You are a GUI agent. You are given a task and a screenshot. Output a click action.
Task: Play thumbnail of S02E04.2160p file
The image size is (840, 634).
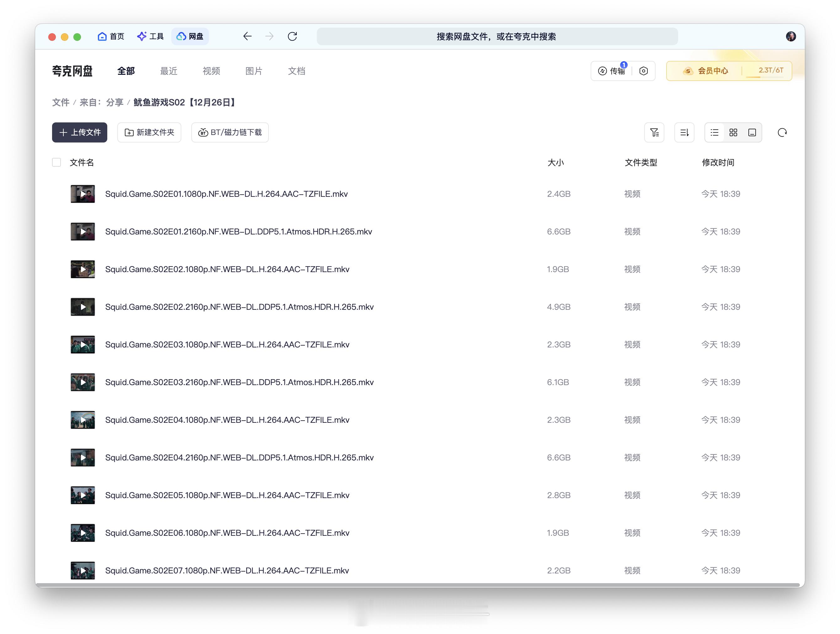click(83, 457)
